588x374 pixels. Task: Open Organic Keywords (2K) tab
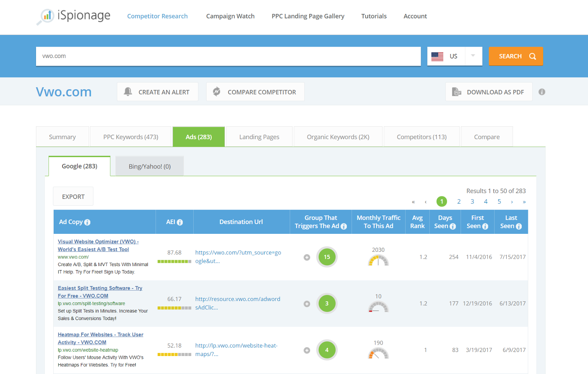pos(338,137)
